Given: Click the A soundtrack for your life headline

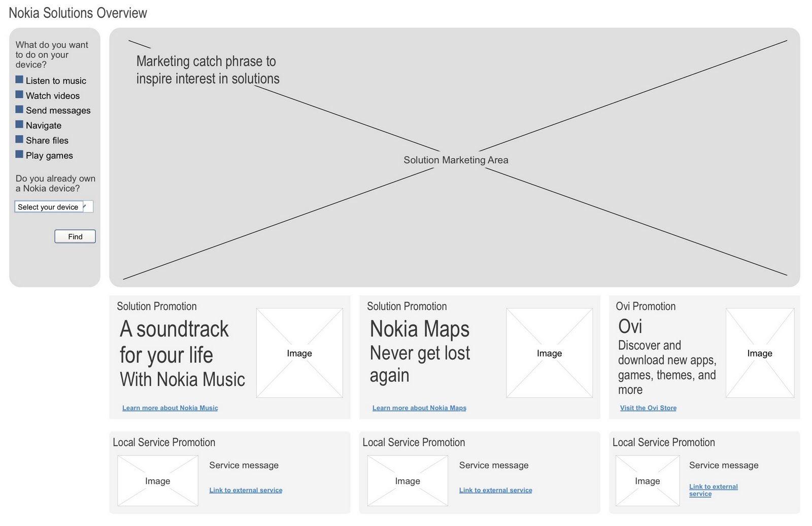Looking at the screenshot, I should pos(174,342).
